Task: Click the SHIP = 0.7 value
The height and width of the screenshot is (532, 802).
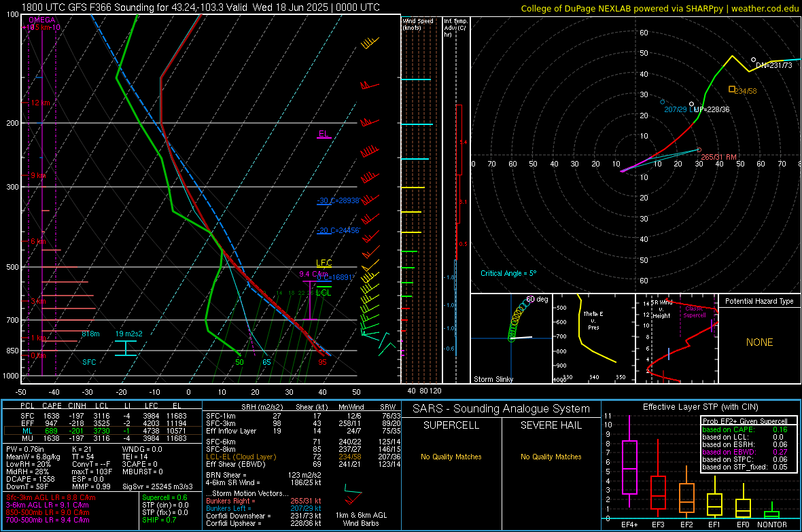Action: (159, 520)
